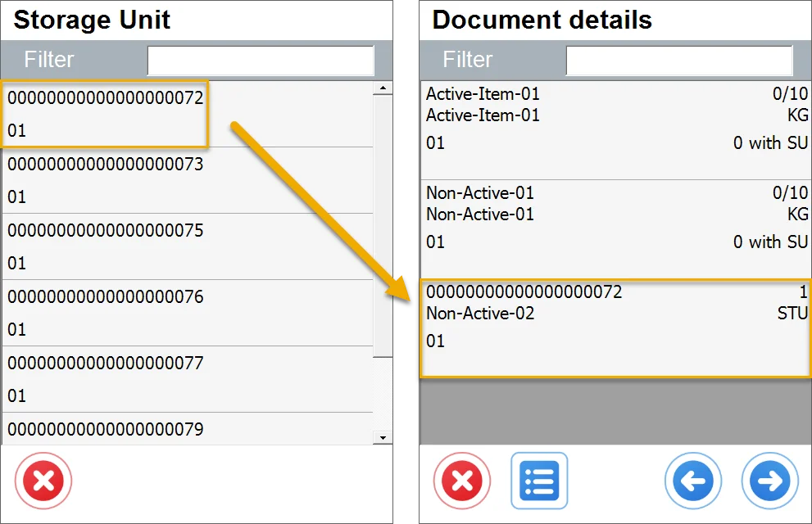Select the Non-Active-02 STU document line
Screen dimensions: 812x524
[615, 328]
